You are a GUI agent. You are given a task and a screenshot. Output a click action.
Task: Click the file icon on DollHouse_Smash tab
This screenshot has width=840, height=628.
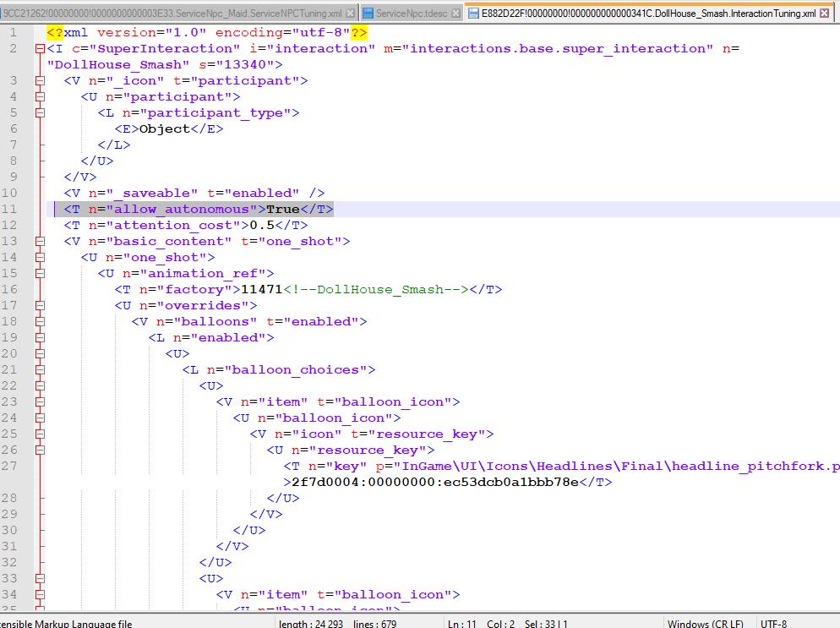click(x=473, y=14)
